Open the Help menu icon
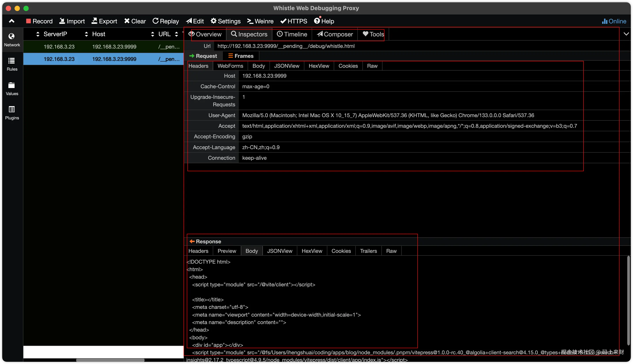633x364 pixels. [x=317, y=21]
